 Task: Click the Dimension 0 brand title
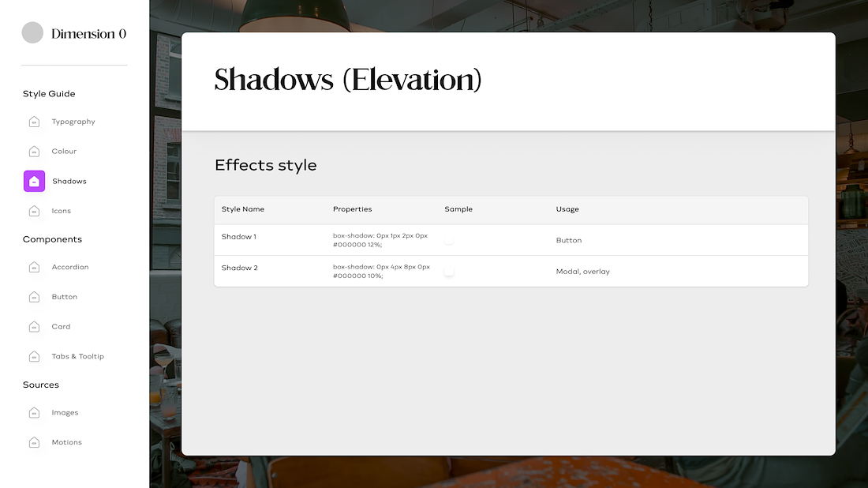point(88,34)
